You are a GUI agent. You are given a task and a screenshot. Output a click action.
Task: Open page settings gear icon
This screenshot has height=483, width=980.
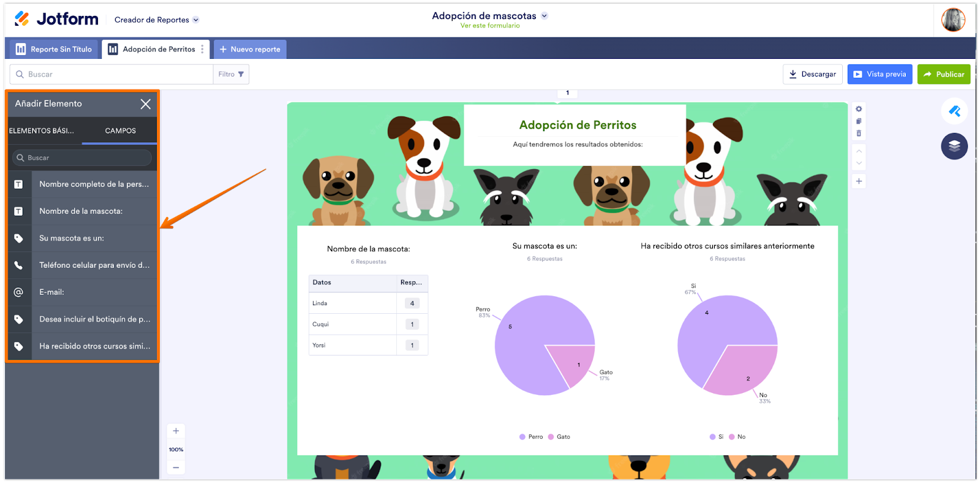pyautogui.click(x=859, y=109)
